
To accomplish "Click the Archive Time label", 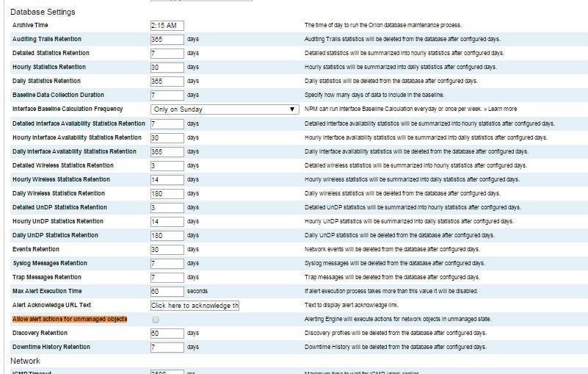I will coord(30,25).
